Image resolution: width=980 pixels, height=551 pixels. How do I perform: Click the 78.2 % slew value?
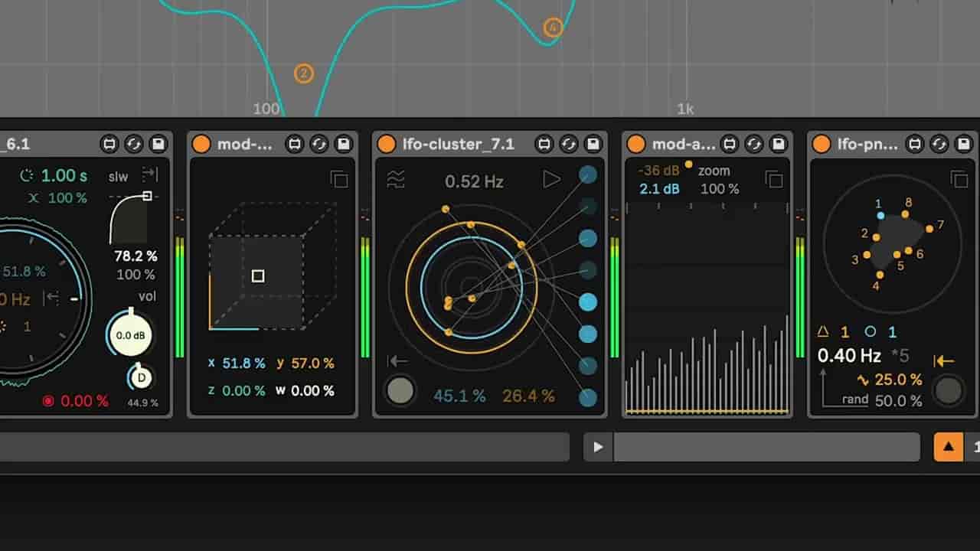[136, 256]
